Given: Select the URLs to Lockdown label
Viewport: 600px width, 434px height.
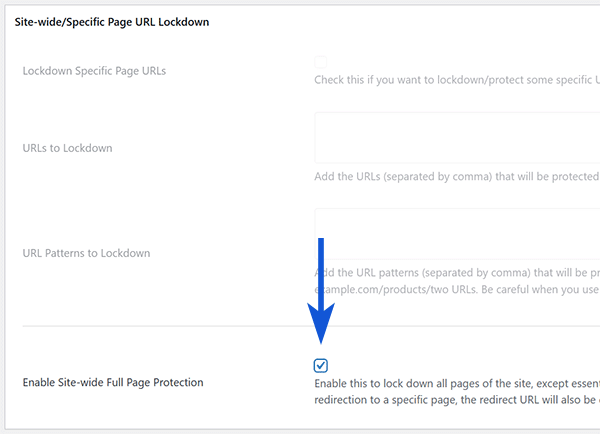Looking at the screenshot, I should pyautogui.click(x=67, y=148).
